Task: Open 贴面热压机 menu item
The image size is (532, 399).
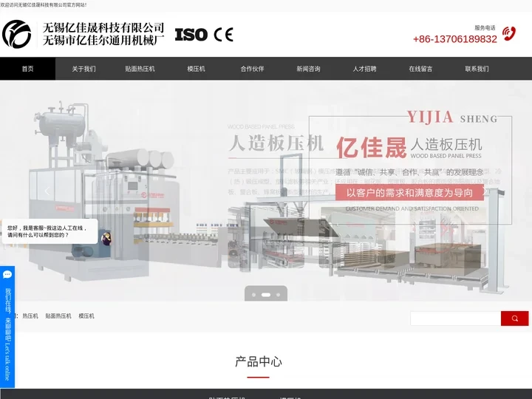Action: (x=140, y=69)
